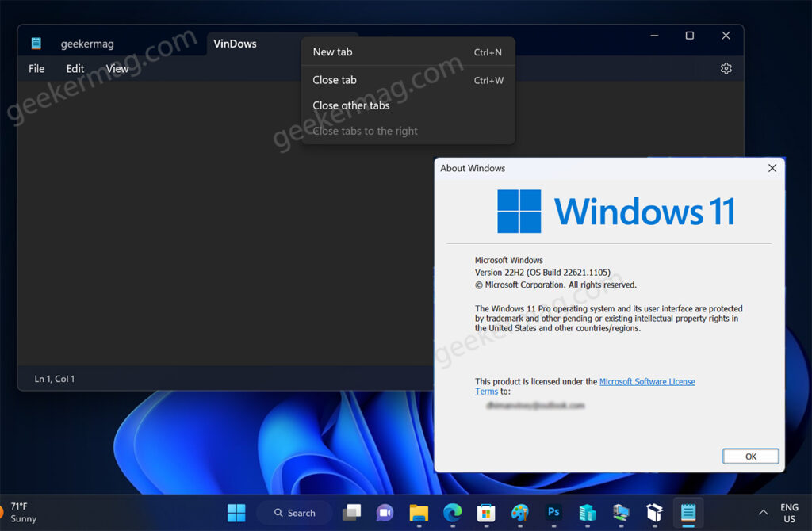Close the Notepad window
Screen dimensions: 812x531
coord(726,35)
